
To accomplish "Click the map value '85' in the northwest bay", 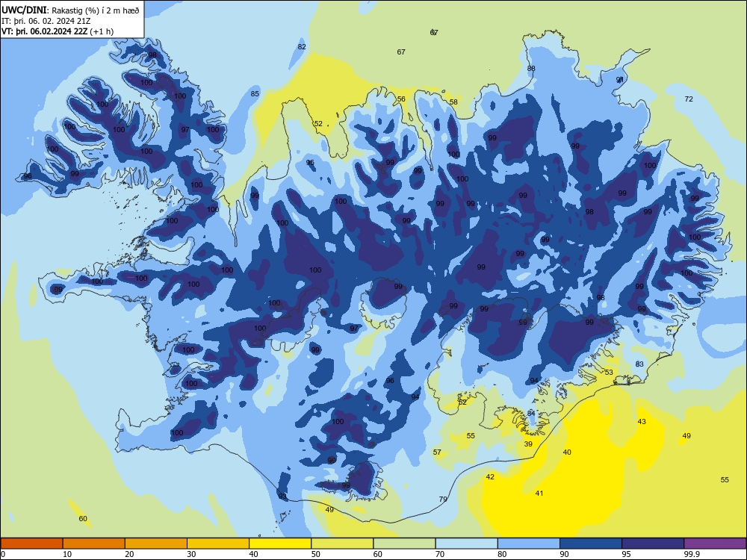I will click(255, 94).
